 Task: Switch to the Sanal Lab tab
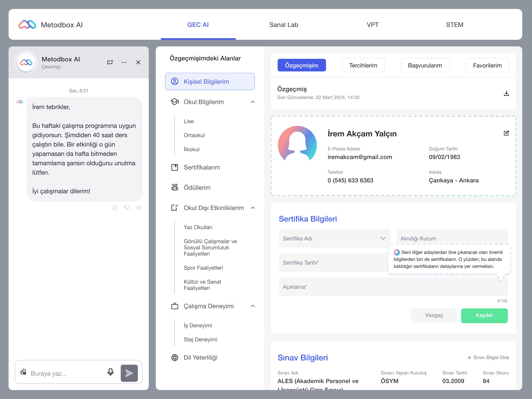click(x=284, y=25)
